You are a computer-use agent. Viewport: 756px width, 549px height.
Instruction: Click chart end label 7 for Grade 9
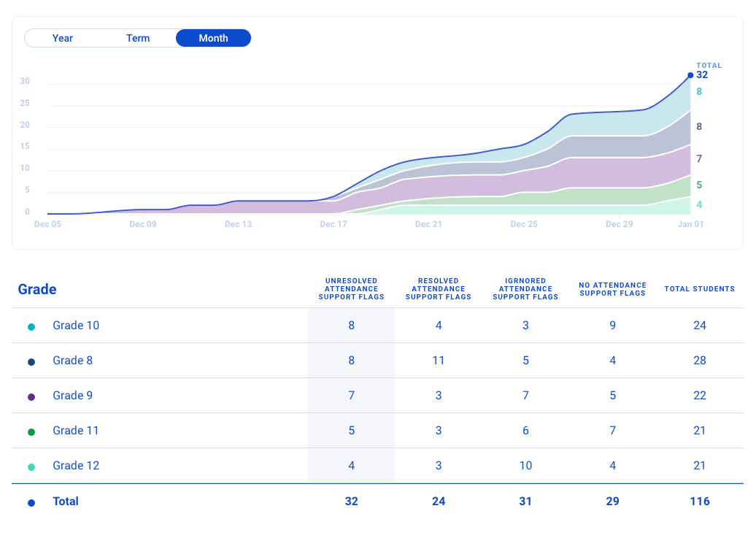(x=699, y=158)
